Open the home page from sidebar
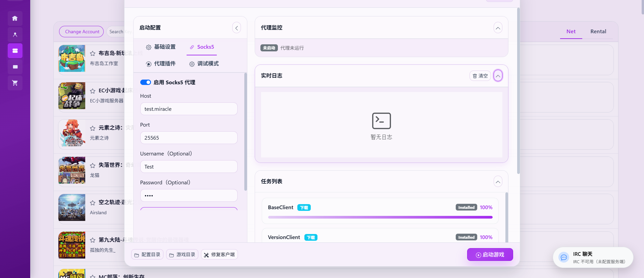Image resolution: width=644 pixels, height=278 pixels. 15,18
